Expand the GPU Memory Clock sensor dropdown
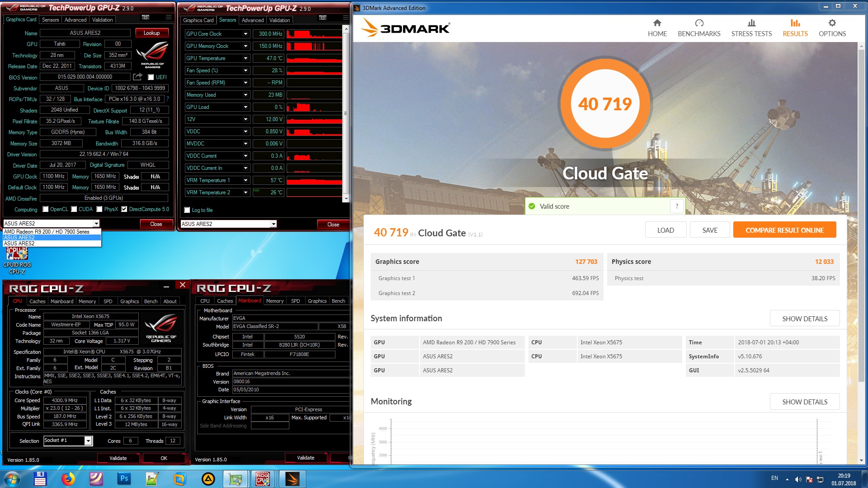 246,46
